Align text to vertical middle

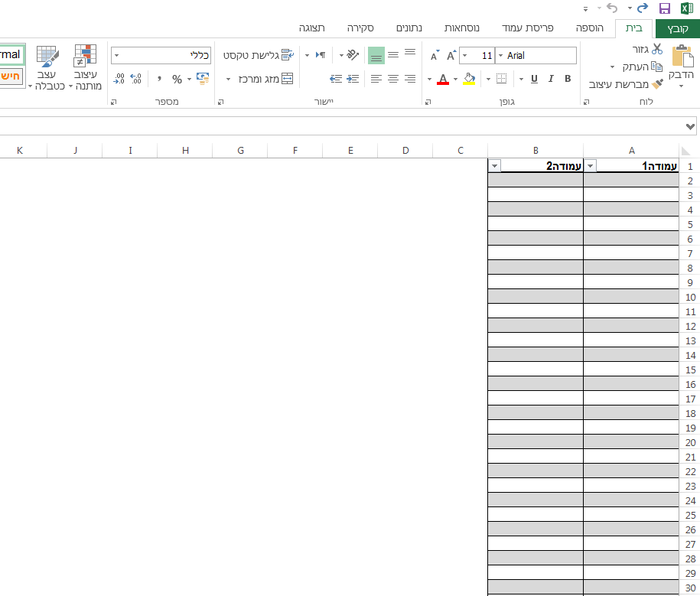[x=393, y=55]
